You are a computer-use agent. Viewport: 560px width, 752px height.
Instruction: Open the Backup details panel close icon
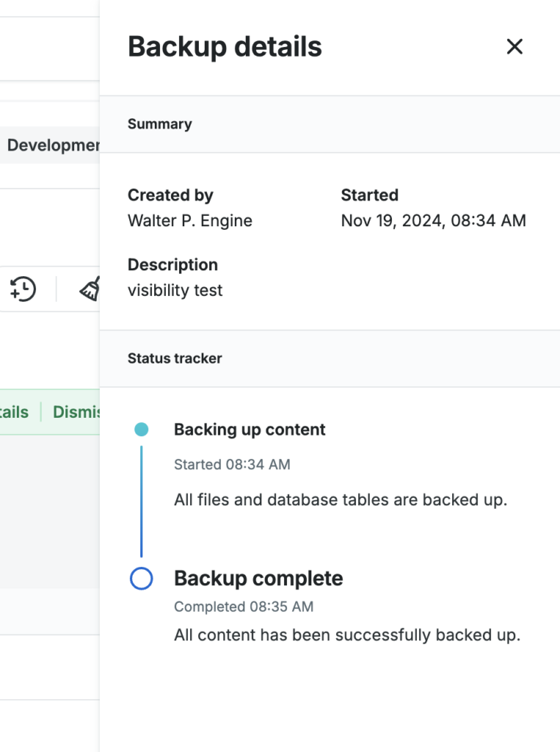pyautogui.click(x=514, y=46)
